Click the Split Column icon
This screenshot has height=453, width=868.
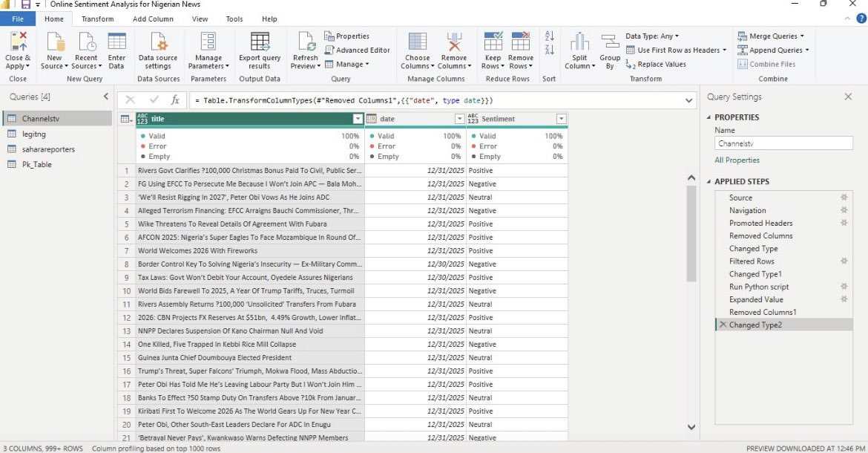coord(579,42)
